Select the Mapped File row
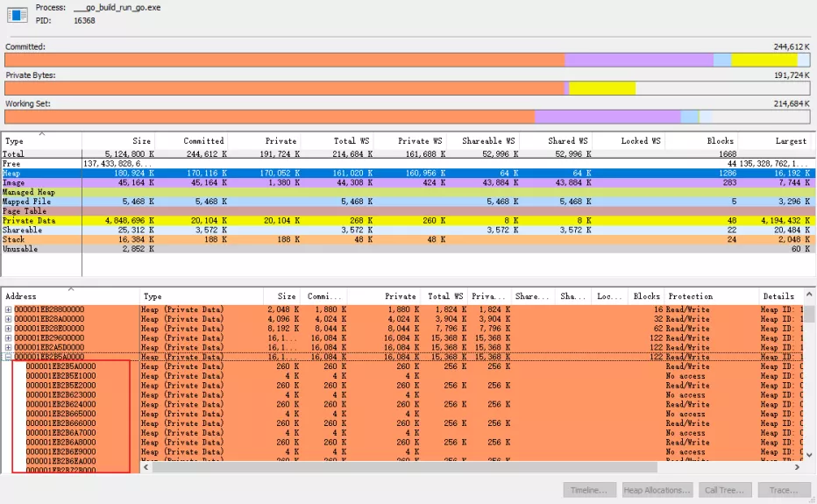 coord(408,202)
